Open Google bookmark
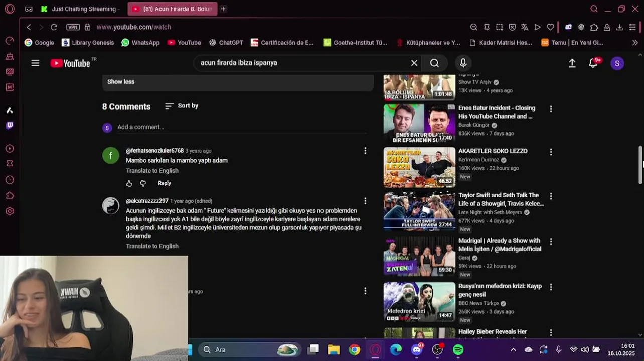Screen dimensions: 644x361 point(39,43)
